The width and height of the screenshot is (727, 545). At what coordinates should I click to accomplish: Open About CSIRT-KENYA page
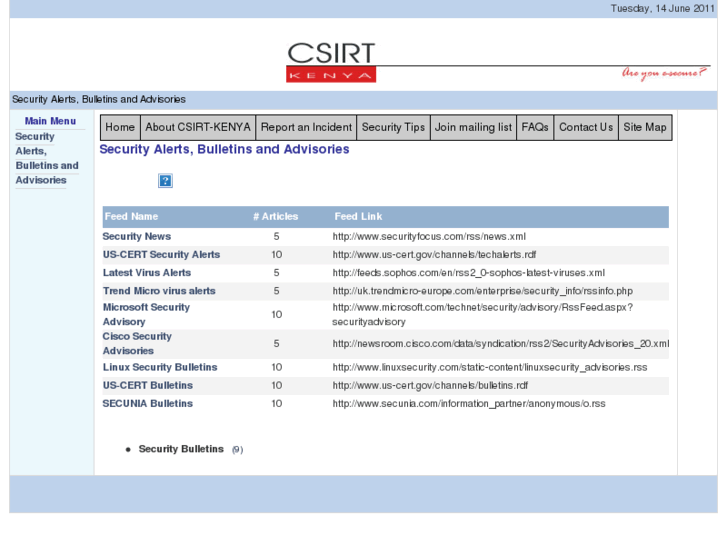coord(198,127)
